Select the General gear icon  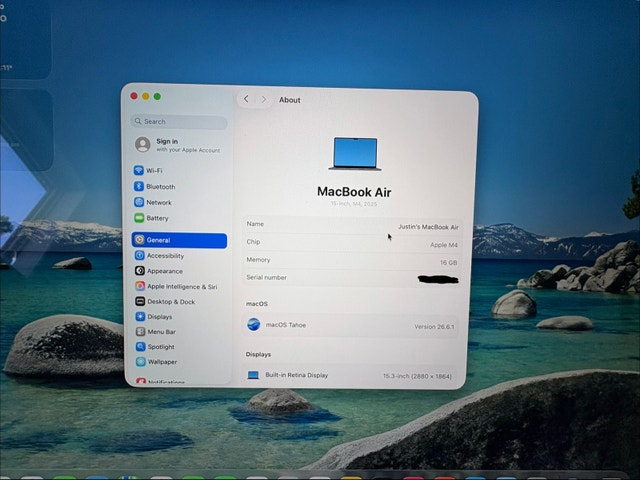[139, 240]
